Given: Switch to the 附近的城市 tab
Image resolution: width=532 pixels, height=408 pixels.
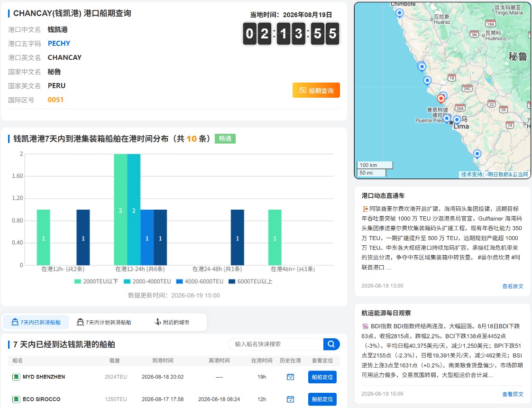Looking at the screenshot, I should click(172, 322).
